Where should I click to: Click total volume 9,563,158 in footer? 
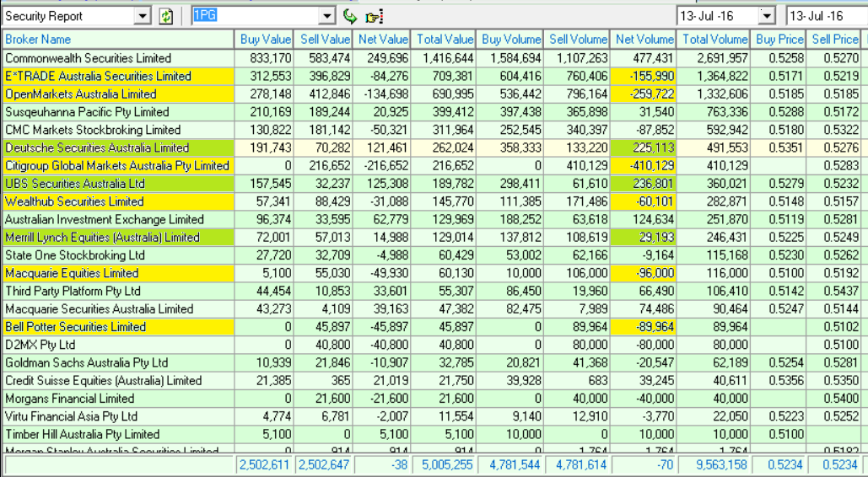(714, 465)
